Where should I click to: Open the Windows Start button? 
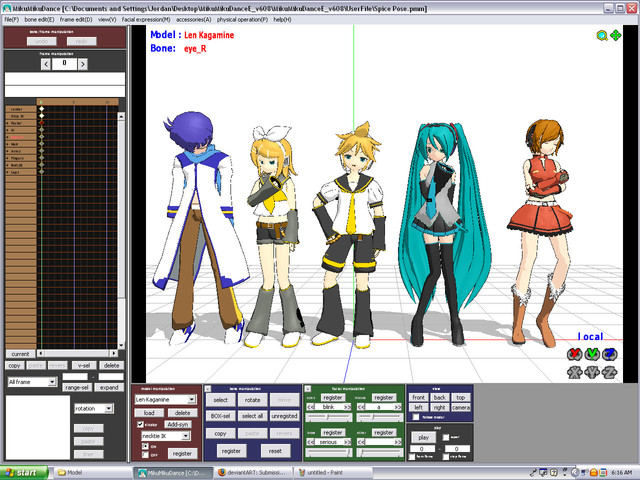(x=24, y=473)
